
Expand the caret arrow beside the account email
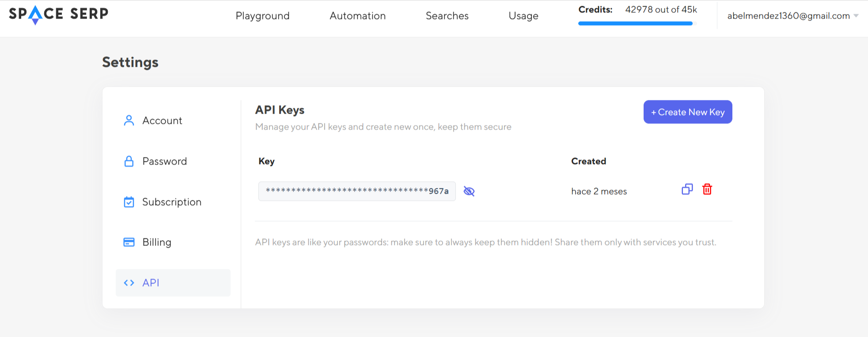pos(856,16)
